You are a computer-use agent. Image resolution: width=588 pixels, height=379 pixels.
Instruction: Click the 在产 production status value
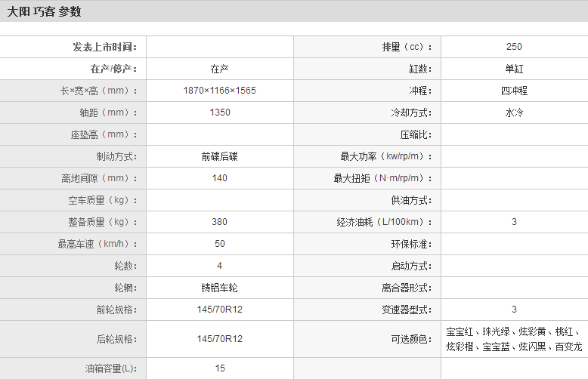(219, 69)
